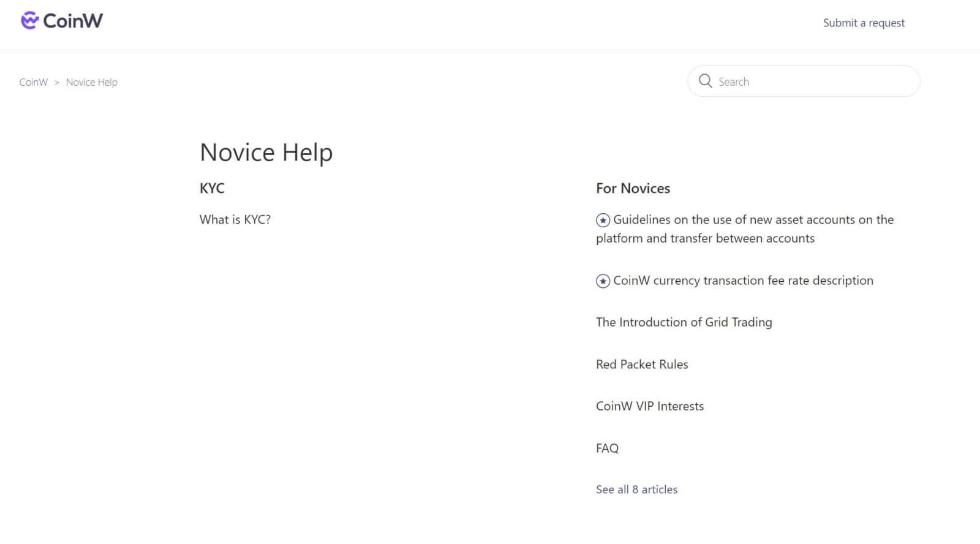Click the star icon beside fee rate article

tap(603, 281)
